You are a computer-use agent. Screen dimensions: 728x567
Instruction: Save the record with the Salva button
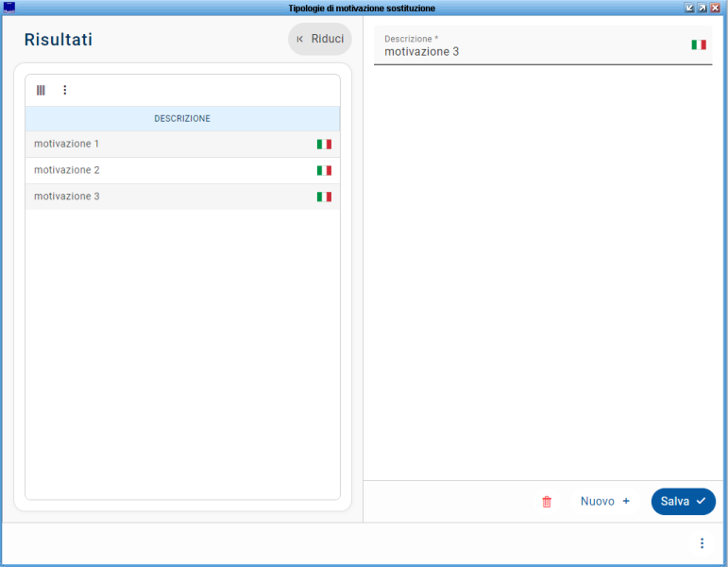tap(683, 502)
